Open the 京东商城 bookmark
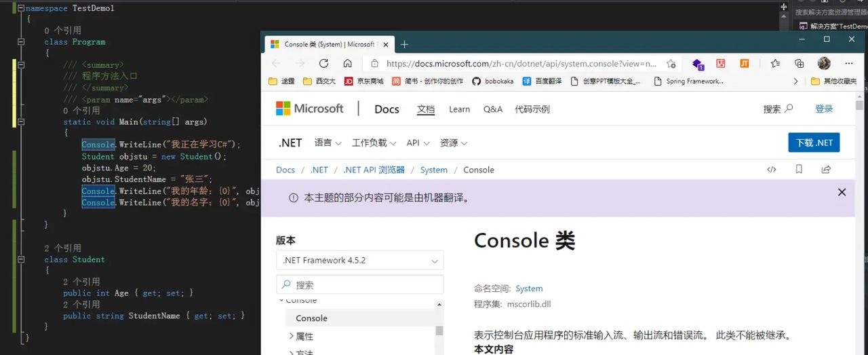 tap(363, 81)
